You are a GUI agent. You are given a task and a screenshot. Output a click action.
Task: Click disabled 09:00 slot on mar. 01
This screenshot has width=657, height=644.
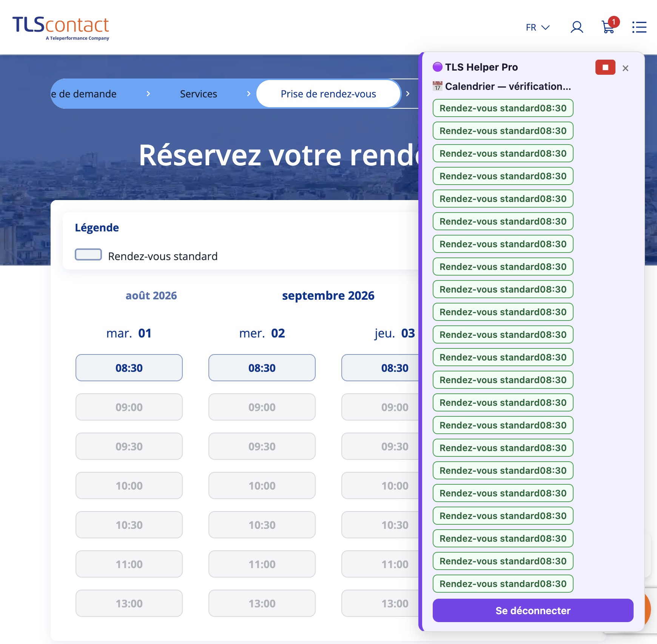(129, 407)
